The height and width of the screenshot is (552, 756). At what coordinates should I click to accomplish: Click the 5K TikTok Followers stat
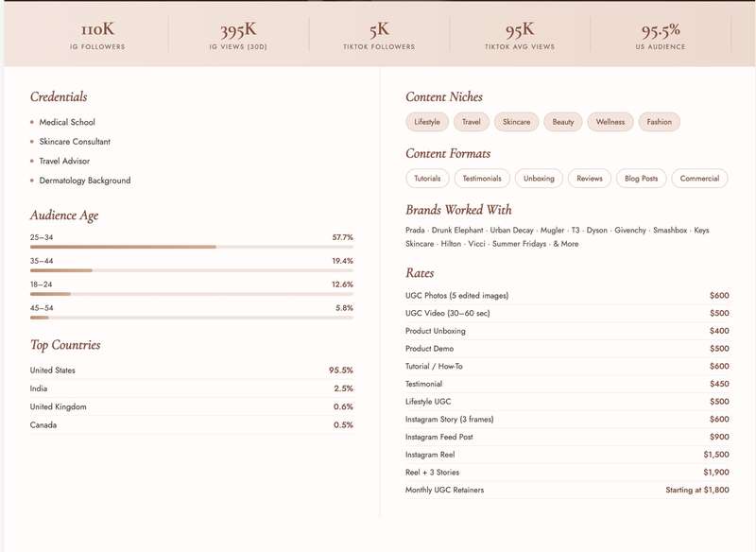point(379,35)
